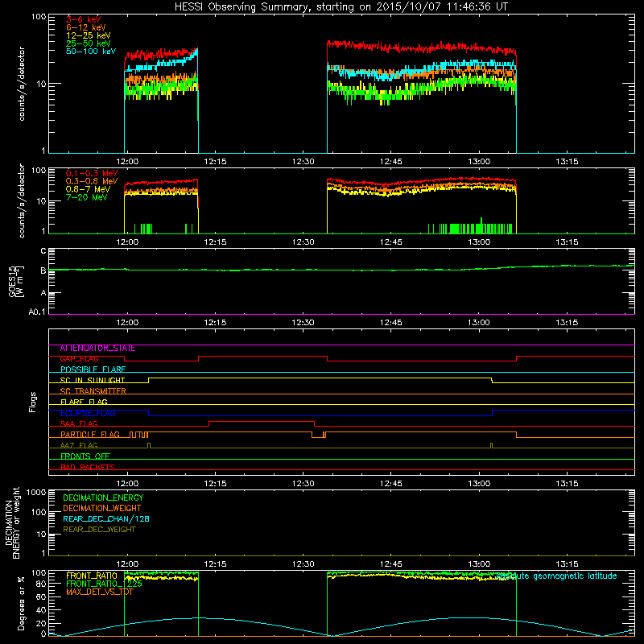Select the SC_IN_SUNLIGHT flag label
Viewport: 644px width, 644px height.
(x=93, y=380)
